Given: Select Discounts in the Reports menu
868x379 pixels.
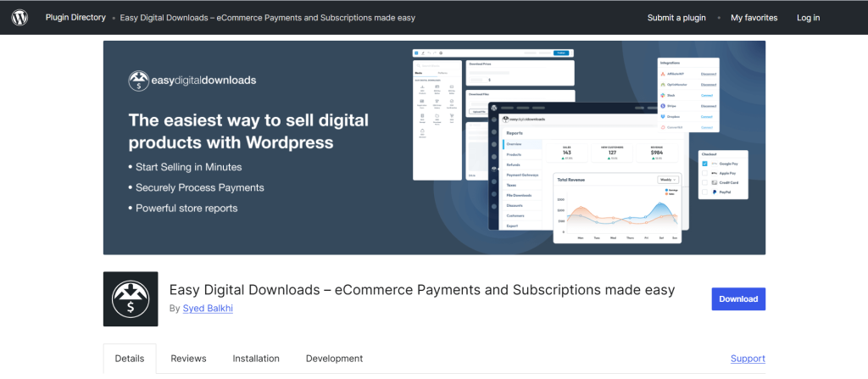Looking at the screenshot, I should click(522, 205).
